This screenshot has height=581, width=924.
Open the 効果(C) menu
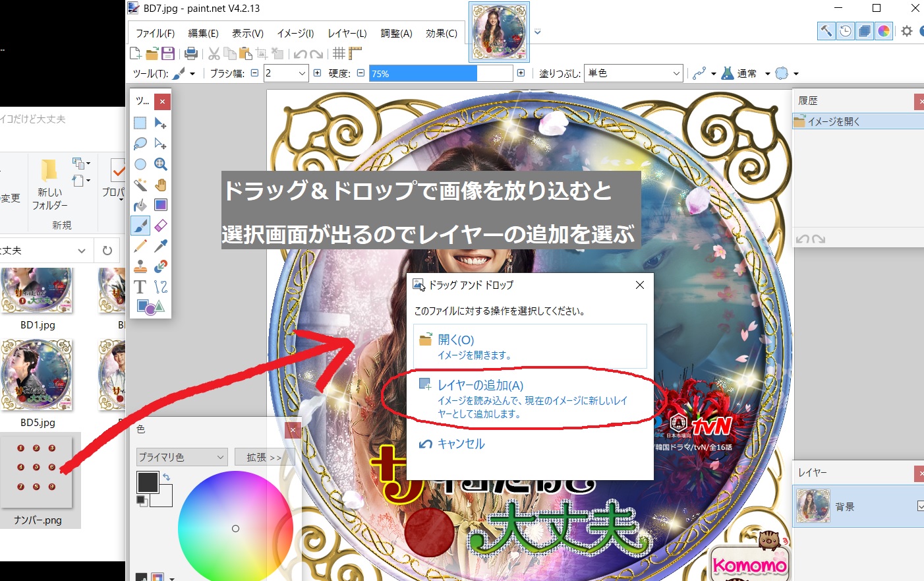pos(442,33)
